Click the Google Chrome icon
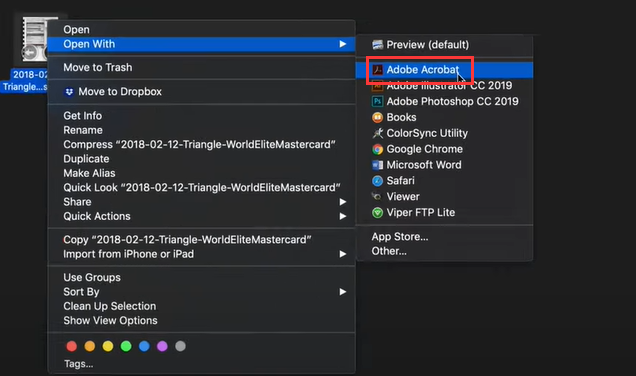The width and height of the screenshot is (636, 376). [x=378, y=149]
